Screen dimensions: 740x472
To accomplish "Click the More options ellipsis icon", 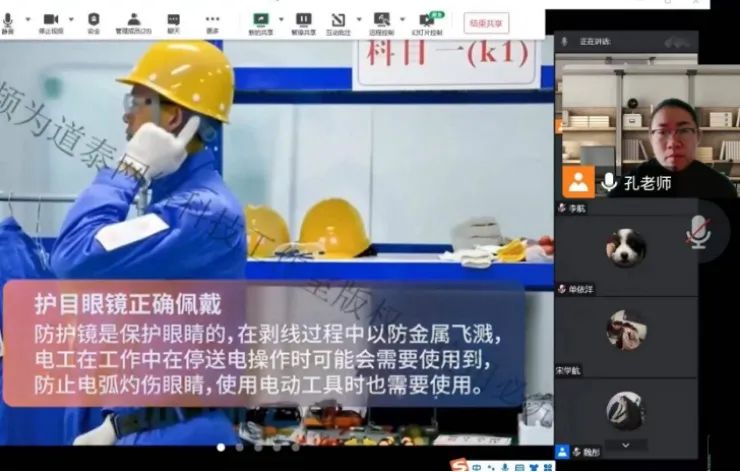I will tap(212, 20).
